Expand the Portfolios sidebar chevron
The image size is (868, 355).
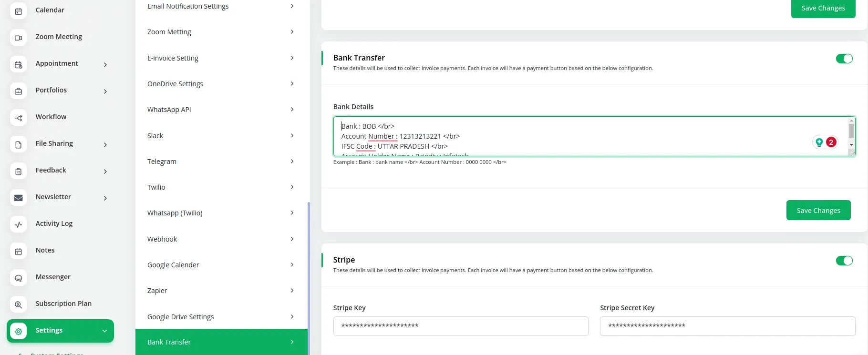pyautogui.click(x=105, y=91)
